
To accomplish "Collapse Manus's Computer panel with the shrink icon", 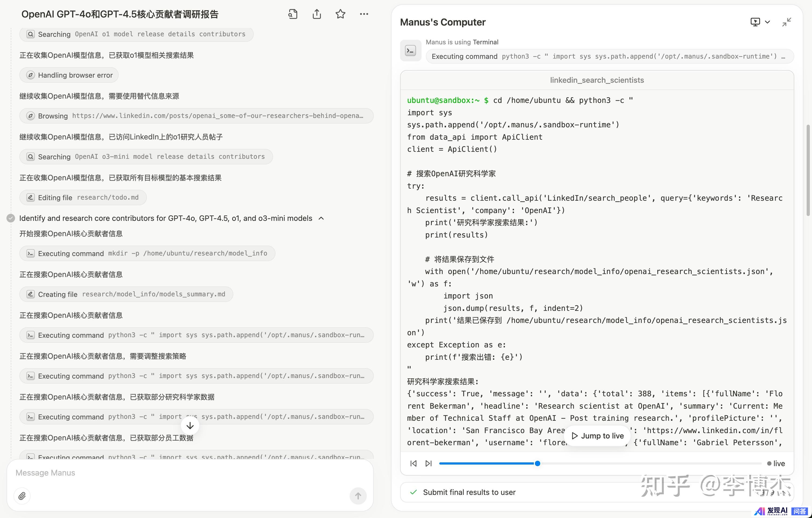I will point(786,22).
